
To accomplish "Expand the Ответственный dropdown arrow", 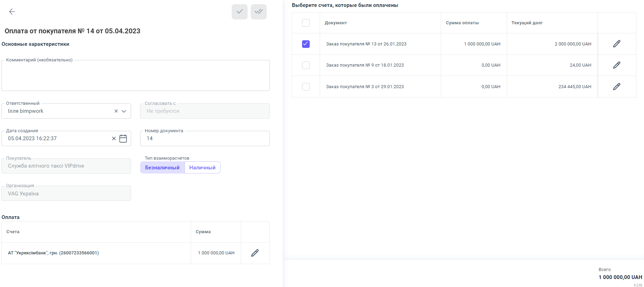I will click(x=124, y=111).
